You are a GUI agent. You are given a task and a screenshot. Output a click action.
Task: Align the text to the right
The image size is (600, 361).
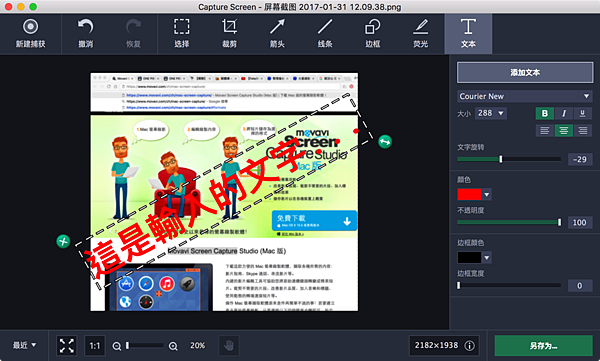[x=582, y=131]
